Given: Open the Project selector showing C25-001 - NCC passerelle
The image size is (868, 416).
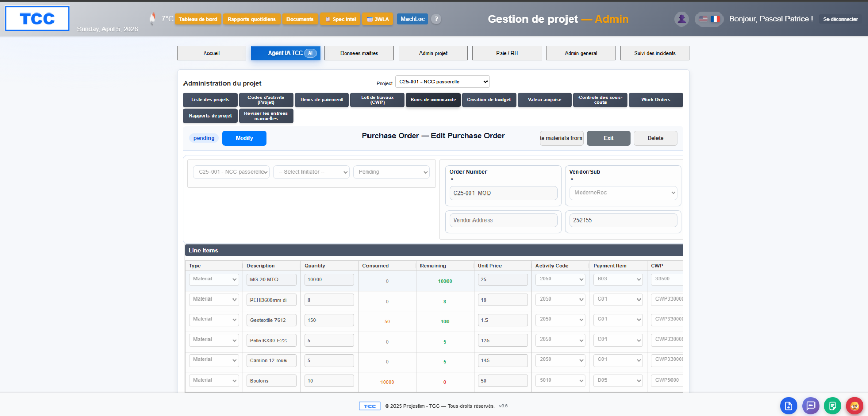Looking at the screenshot, I should (x=442, y=82).
